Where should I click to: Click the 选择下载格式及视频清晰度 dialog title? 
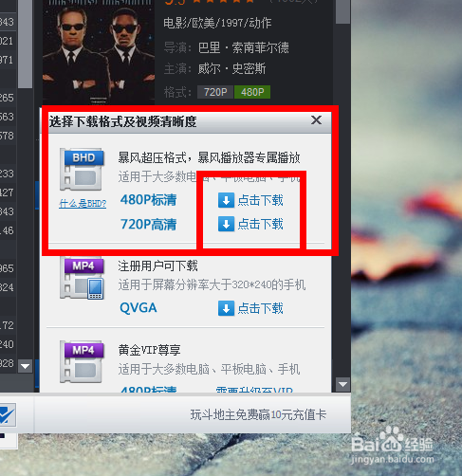click(x=122, y=121)
